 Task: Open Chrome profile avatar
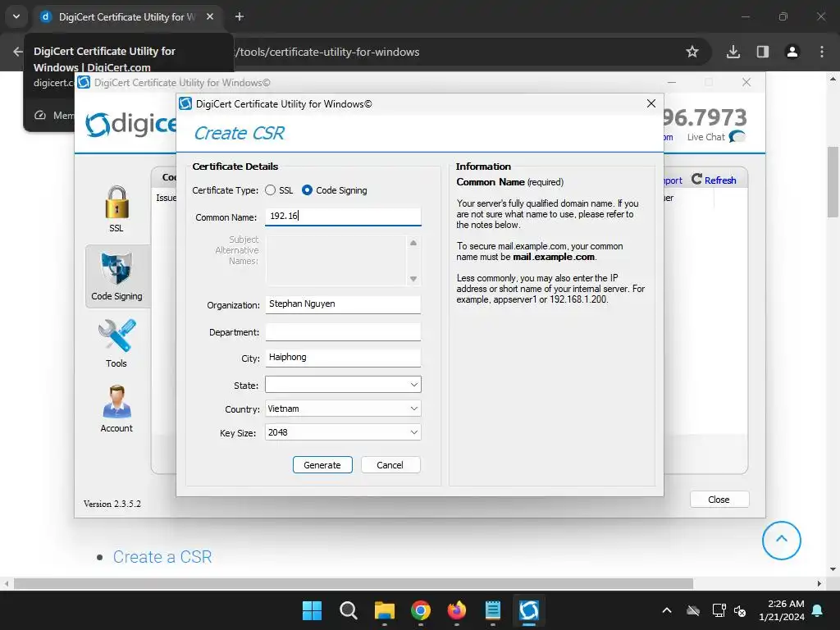point(792,52)
